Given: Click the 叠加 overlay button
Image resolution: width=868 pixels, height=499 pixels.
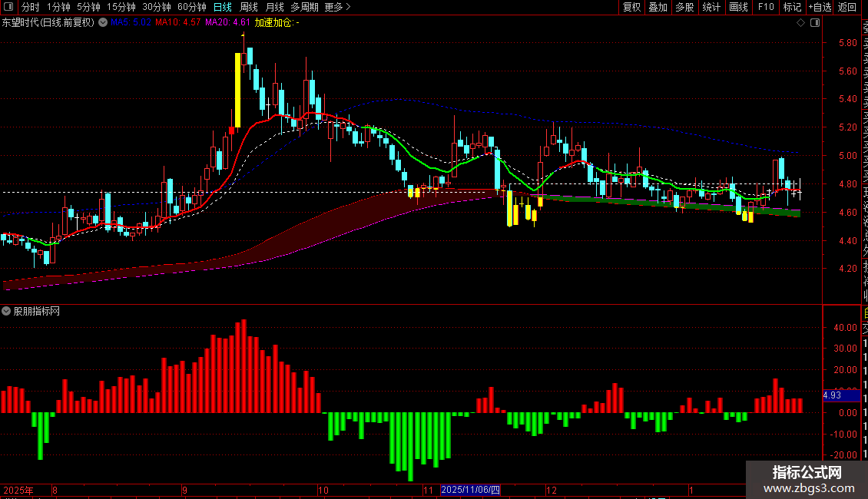Looking at the screenshot, I should coord(658,7).
